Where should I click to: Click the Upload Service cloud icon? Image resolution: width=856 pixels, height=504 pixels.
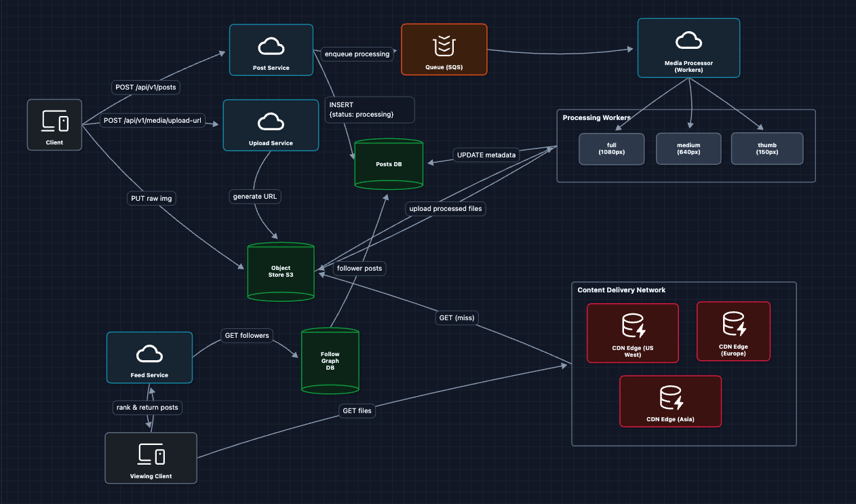271,121
